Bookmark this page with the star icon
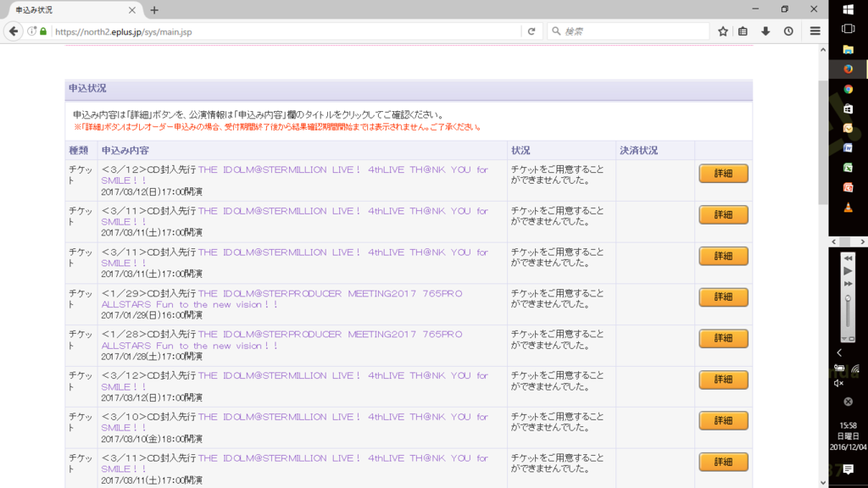 723,31
